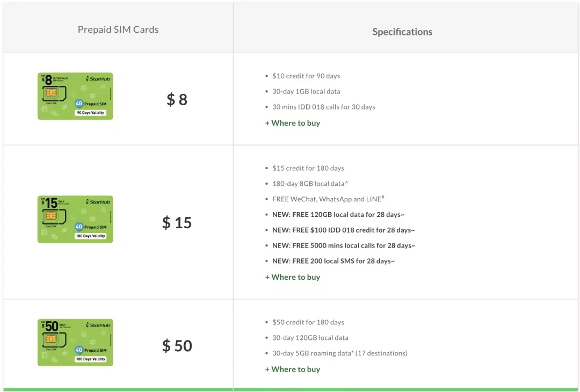Select the $ 15 price label
The image size is (580, 392).
(x=177, y=223)
